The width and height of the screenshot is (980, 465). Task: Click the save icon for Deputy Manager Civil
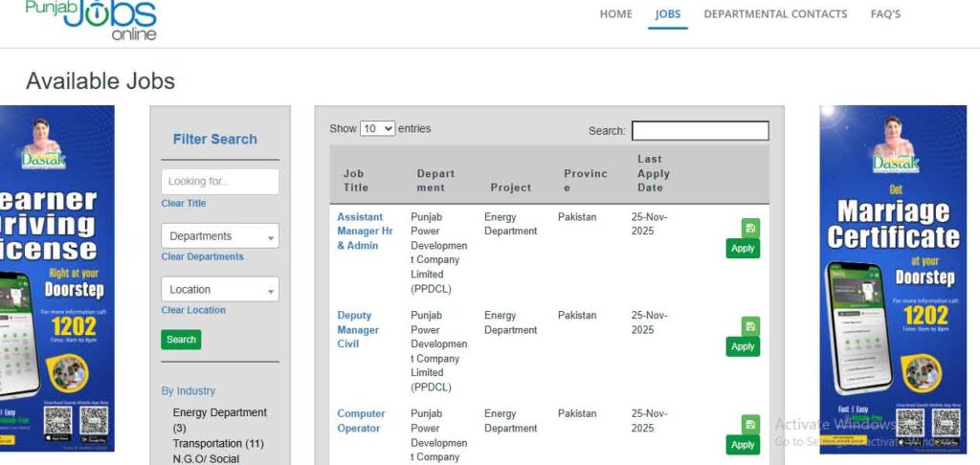(x=750, y=326)
